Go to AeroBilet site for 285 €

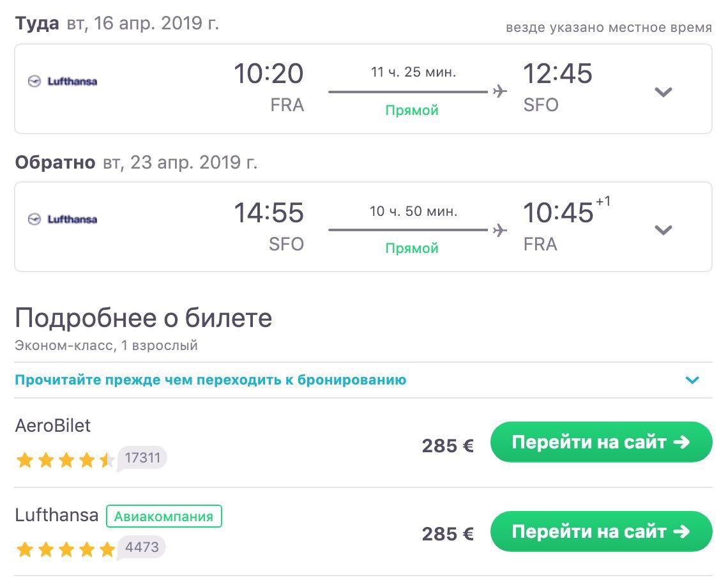click(x=600, y=442)
